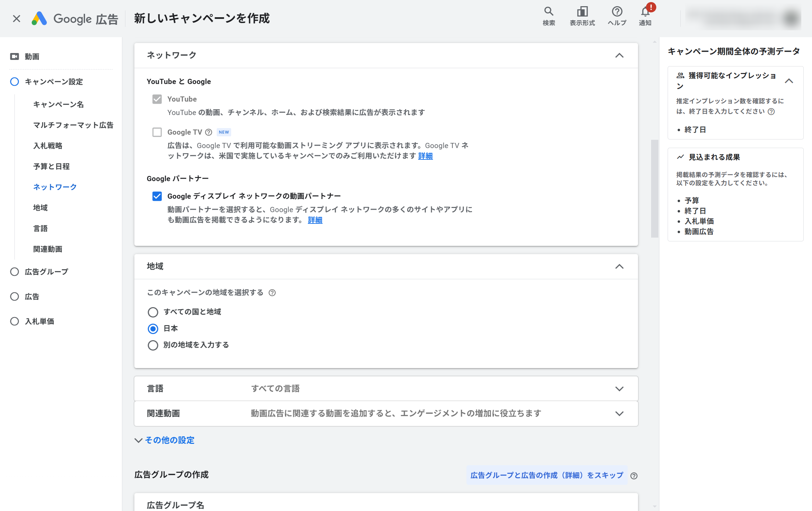Click the video camera icon beside 動画
Screen dimensions: 812x511
coord(14,56)
